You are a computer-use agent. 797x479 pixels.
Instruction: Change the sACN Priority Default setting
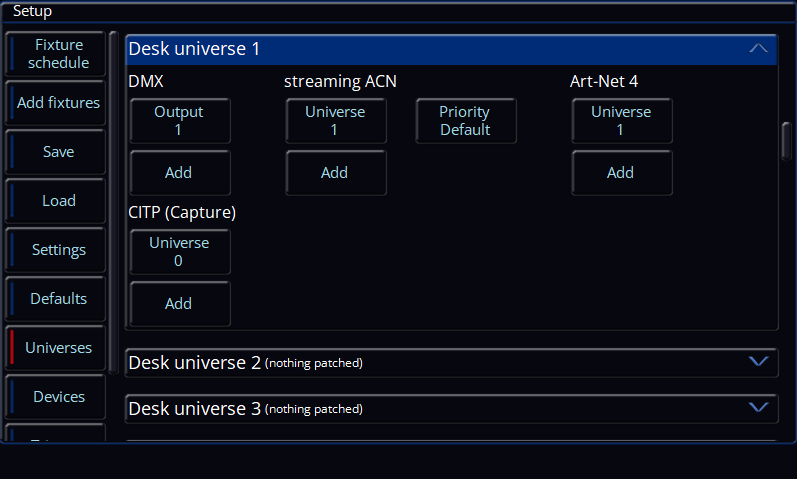tap(466, 121)
